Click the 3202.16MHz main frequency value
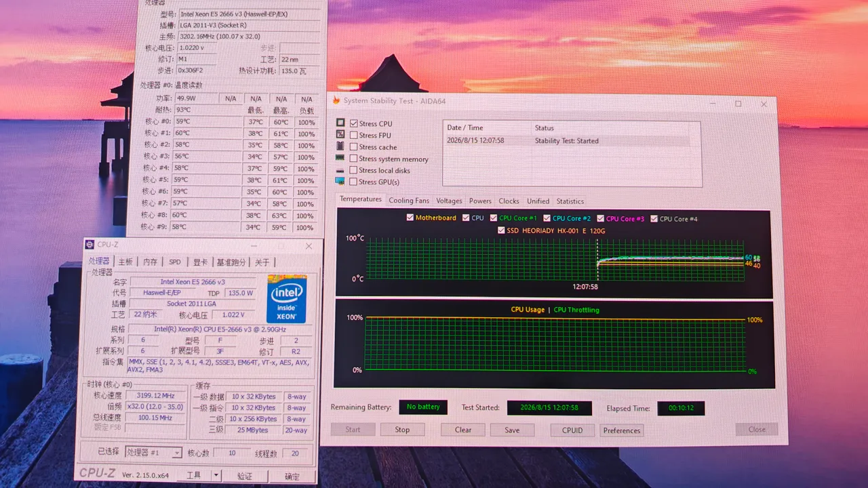The height and width of the screenshot is (488, 868). tap(249, 37)
